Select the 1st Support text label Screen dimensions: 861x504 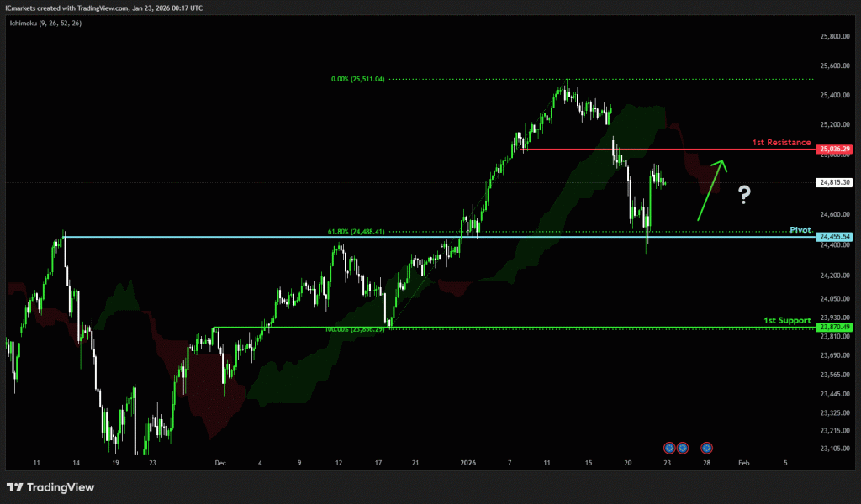[787, 320]
